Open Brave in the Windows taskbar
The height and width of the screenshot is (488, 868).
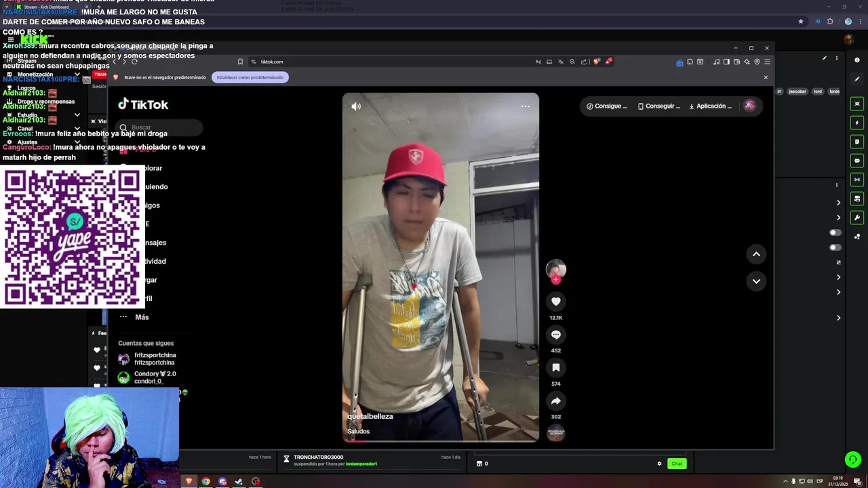pyautogui.click(x=189, y=481)
